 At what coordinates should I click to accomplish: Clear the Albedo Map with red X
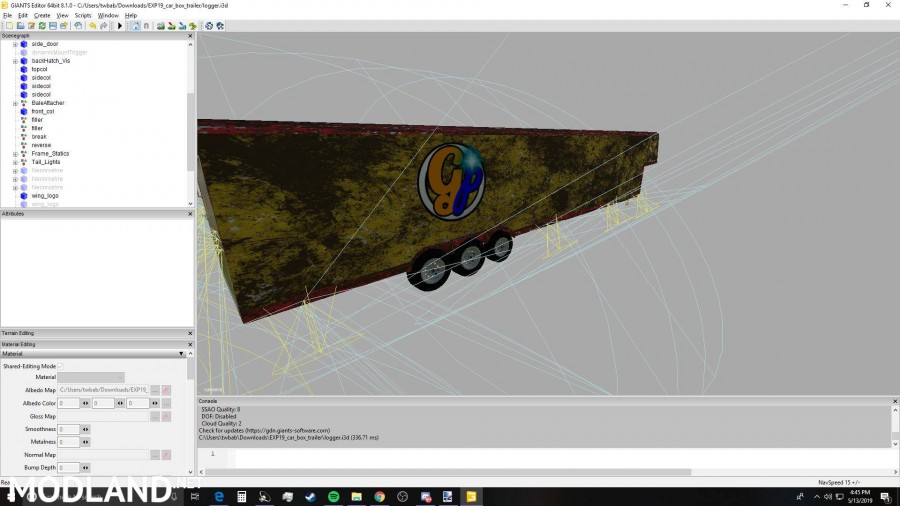pyautogui.click(x=166, y=390)
